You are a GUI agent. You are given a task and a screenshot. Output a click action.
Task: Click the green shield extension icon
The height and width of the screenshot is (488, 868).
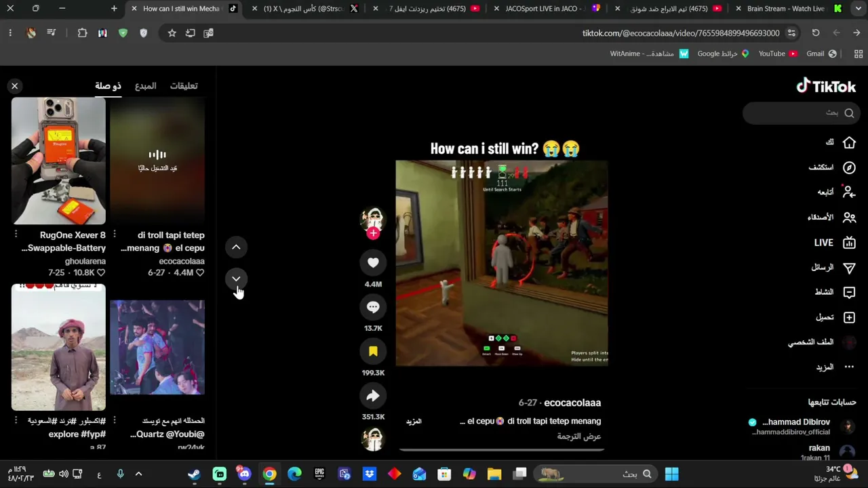123,33
